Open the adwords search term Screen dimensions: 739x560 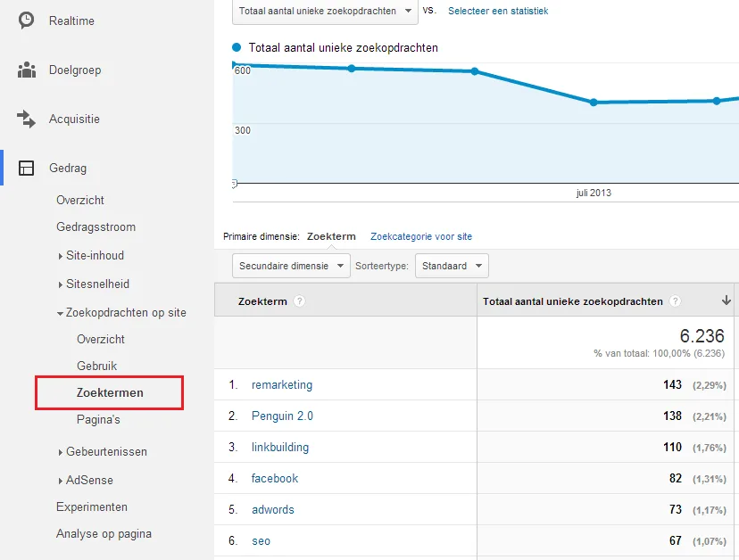[x=273, y=509]
